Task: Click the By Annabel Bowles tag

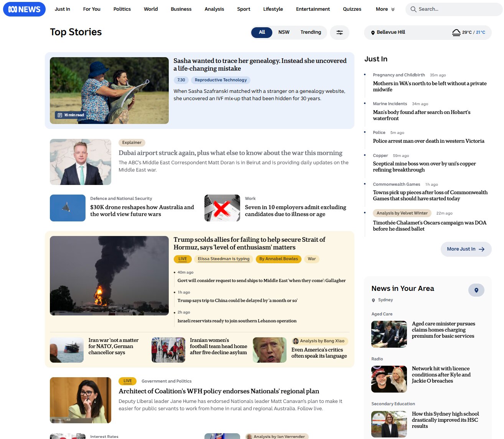Action: click(278, 259)
